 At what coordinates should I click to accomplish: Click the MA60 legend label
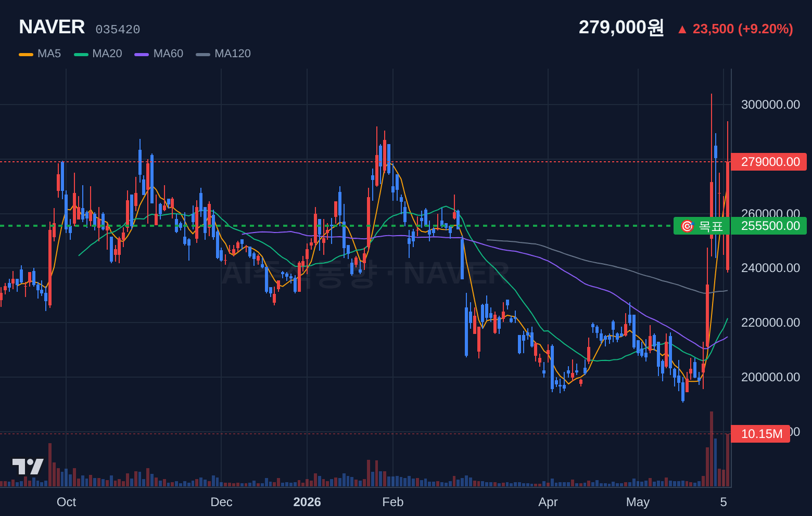pos(168,54)
